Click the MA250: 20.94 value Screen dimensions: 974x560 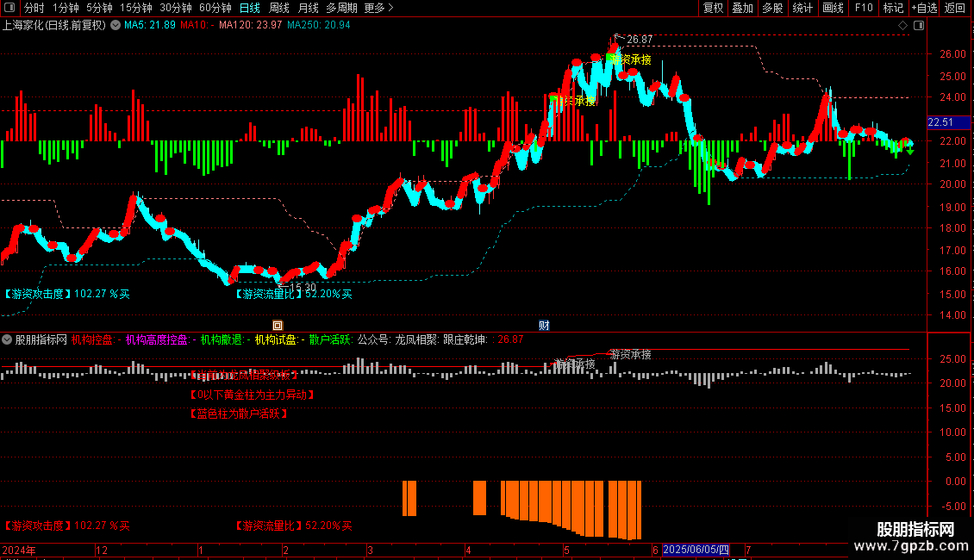[x=319, y=26]
